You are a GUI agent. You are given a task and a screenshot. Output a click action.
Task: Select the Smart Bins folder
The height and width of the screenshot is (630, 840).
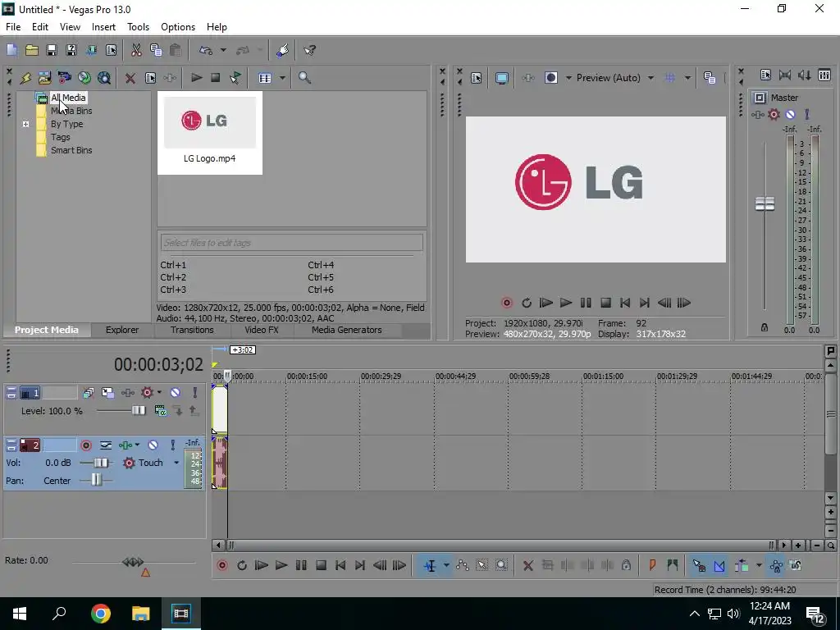71,151
